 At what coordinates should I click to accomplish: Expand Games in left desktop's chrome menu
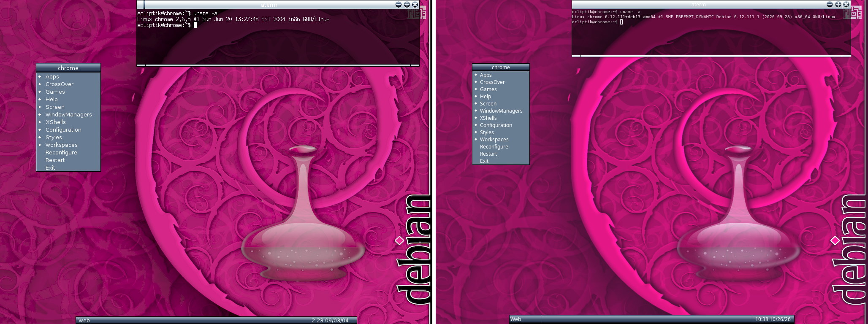[68, 92]
